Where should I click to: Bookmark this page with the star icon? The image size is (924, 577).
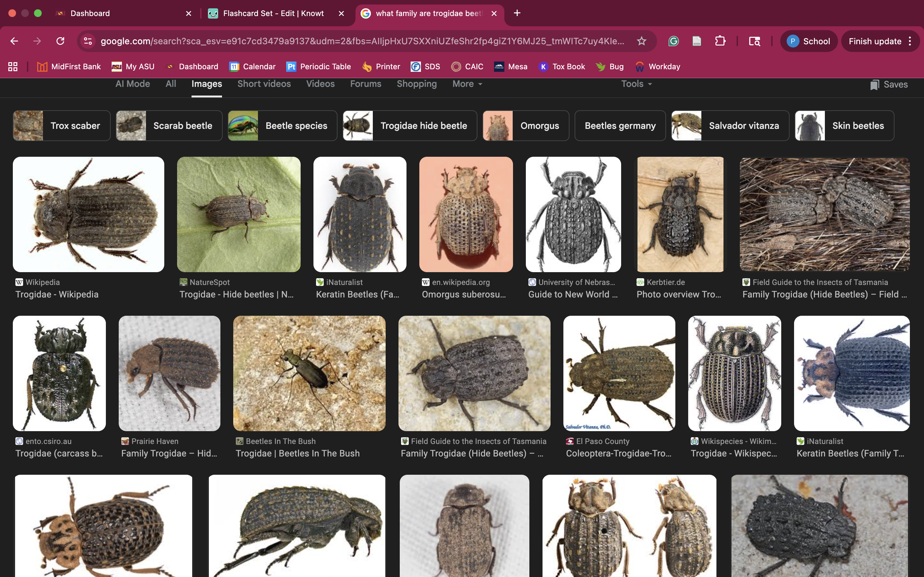click(641, 41)
